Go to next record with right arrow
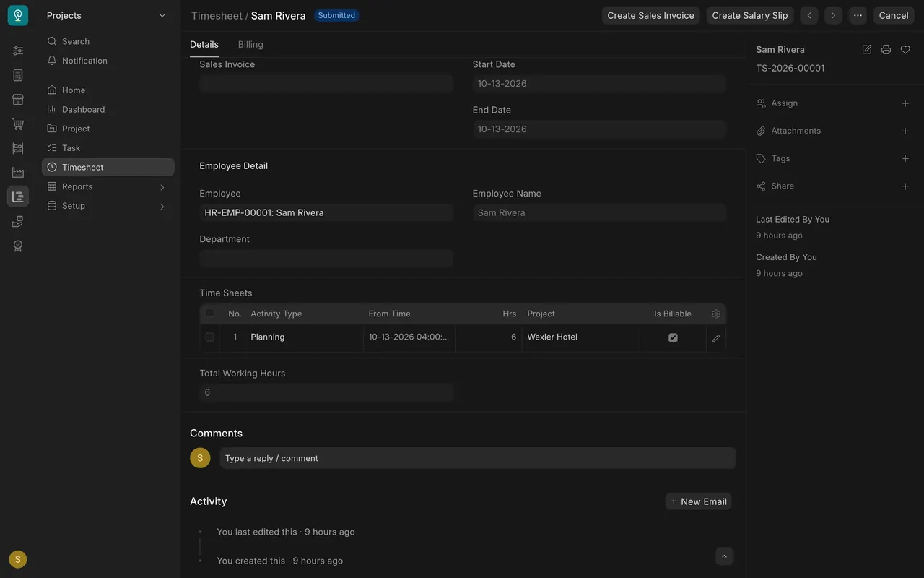 [x=834, y=15]
